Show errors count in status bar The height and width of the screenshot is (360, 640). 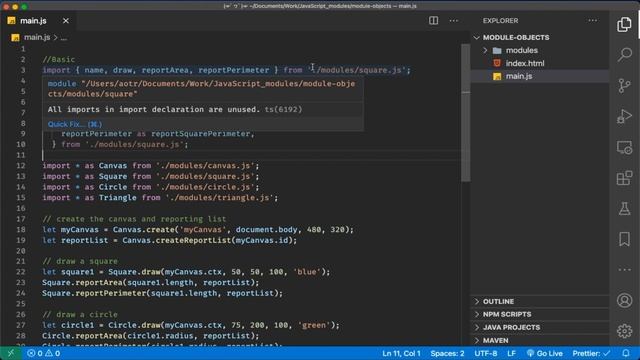pos(35,353)
